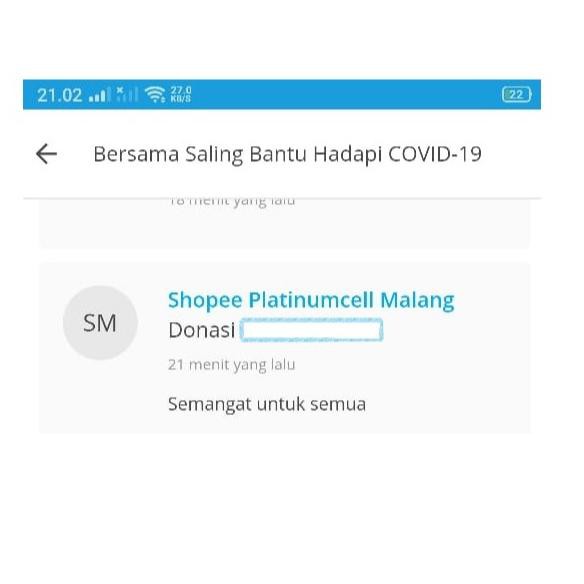This screenshot has width=584, height=584.
Task: Tap the '21 menit yang lalu' timestamp
Action: coord(231,365)
